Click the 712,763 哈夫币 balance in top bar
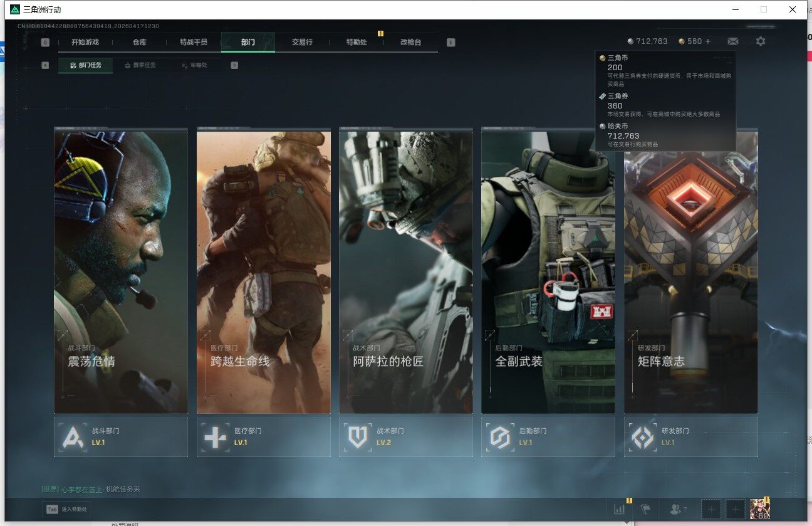This screenshot has width=812, height=526. coord(652,41)
